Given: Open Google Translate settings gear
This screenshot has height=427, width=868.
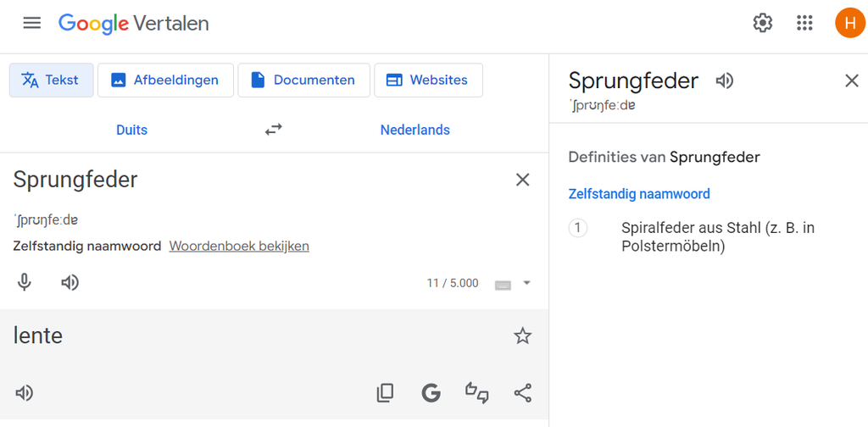Looking at the screenshot, I should click(x=763, y=23).
